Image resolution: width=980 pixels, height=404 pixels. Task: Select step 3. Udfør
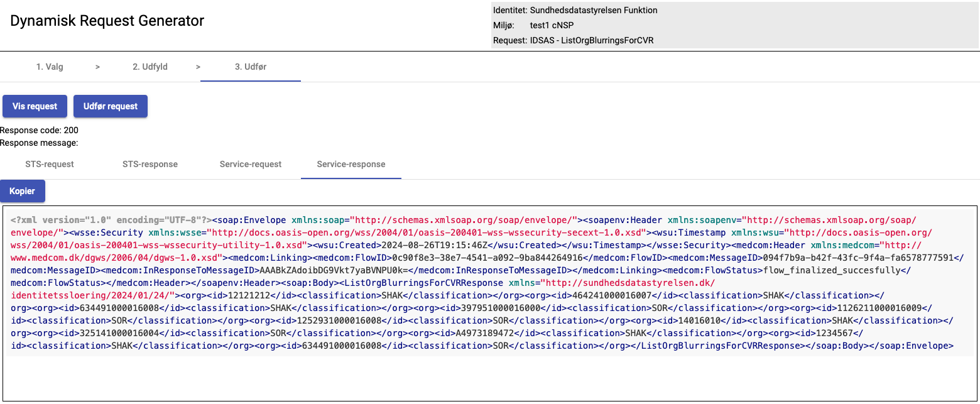coord(251,67)
